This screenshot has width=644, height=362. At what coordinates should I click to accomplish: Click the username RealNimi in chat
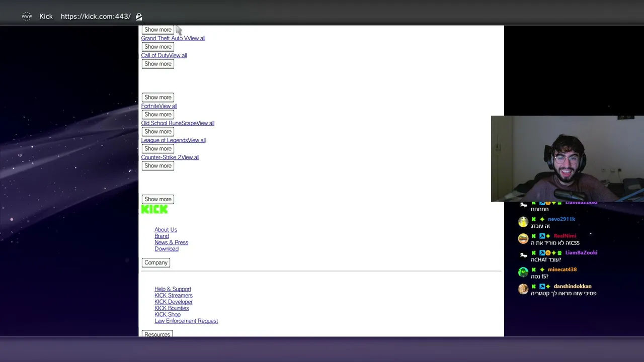(x=565, y=236)
